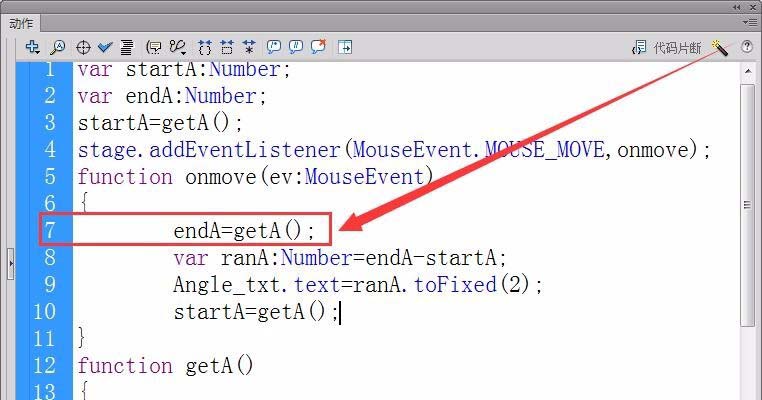
Task: Click the Remove comment icon
Action: pyautogui.click(x=318, y=47)
